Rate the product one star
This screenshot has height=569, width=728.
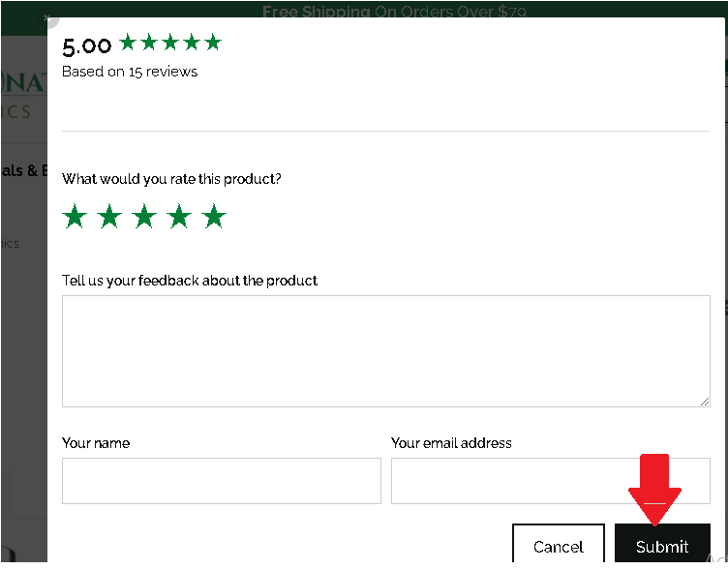pos(75,217)
